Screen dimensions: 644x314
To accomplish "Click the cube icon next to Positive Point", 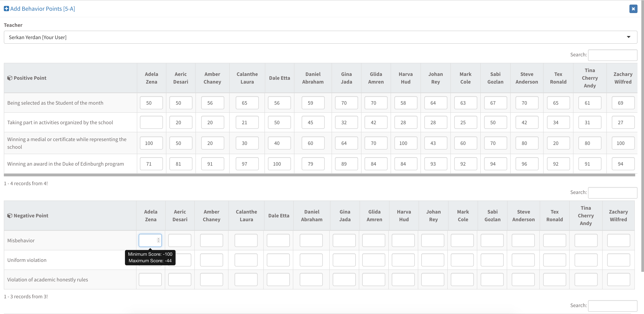I will click(x=10, y=78).
